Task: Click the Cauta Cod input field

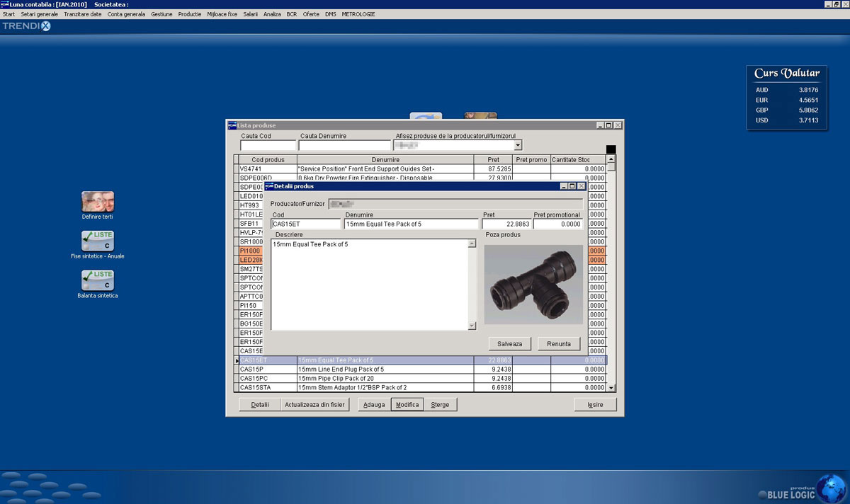Action: pos(268,145)
